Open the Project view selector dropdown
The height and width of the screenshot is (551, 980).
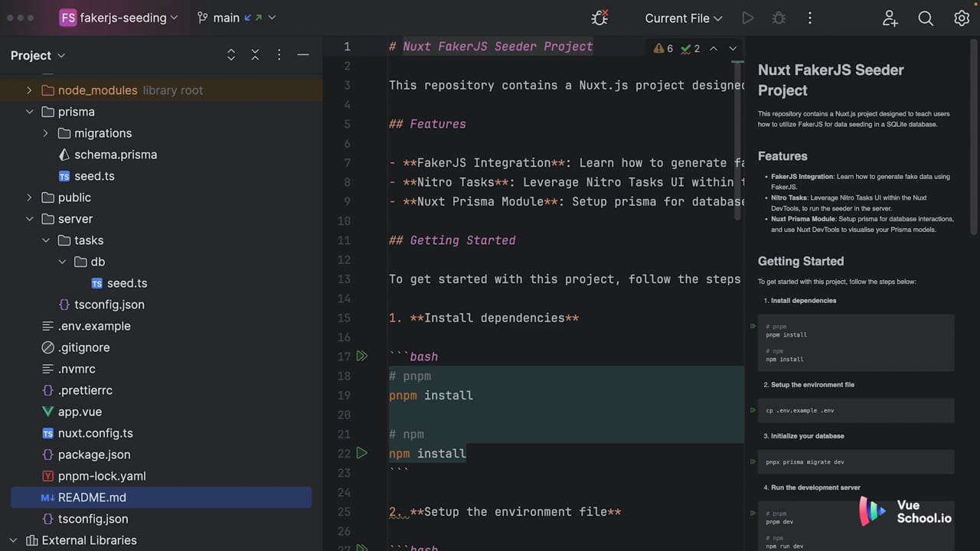(x=38, y=55)
